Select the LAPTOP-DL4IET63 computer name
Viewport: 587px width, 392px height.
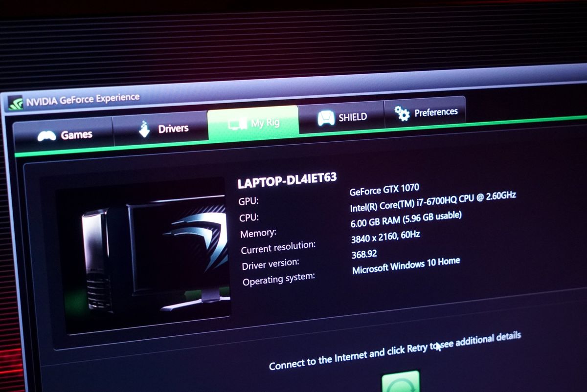point(287,180)
